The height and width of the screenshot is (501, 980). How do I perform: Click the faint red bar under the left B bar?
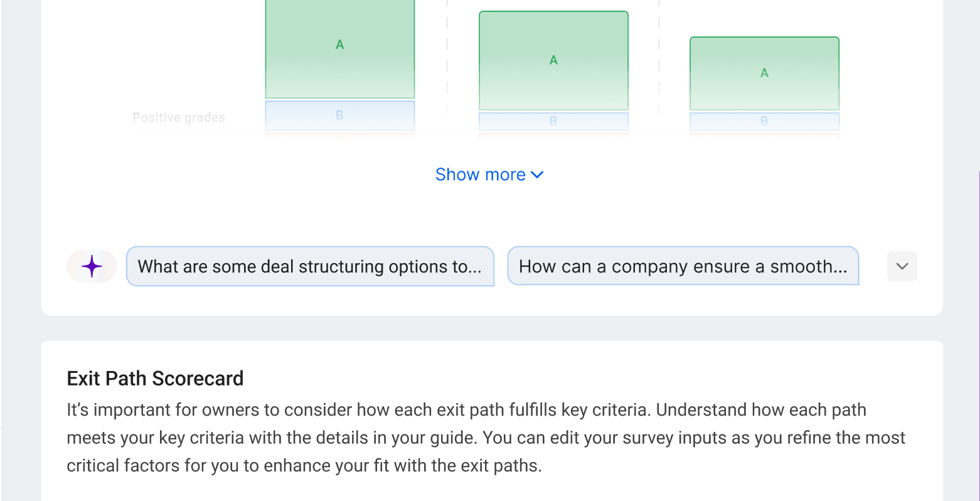[339, 135]
